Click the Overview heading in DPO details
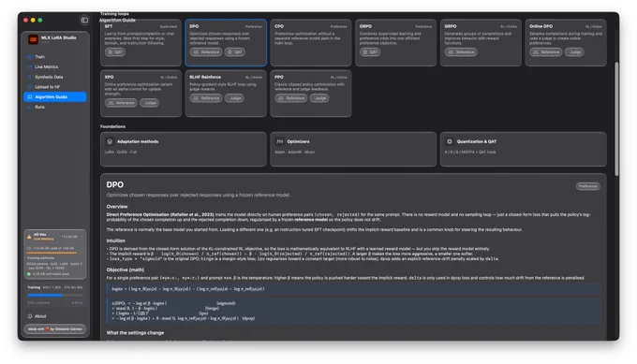 117,207
